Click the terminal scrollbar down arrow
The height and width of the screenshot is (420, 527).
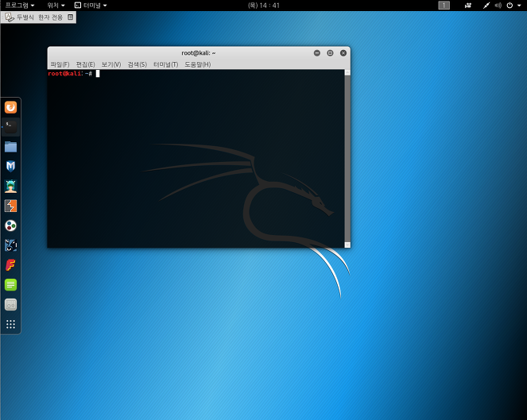[347, 245]
